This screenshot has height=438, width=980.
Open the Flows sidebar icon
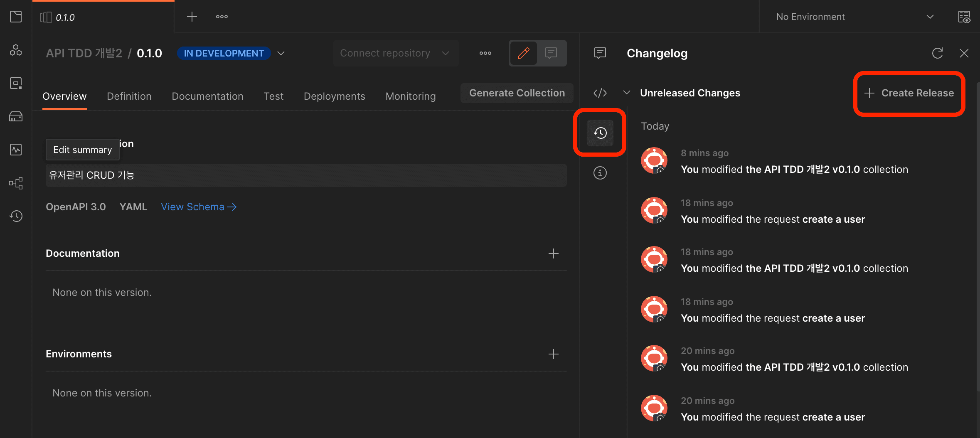[x=16, y=183]
